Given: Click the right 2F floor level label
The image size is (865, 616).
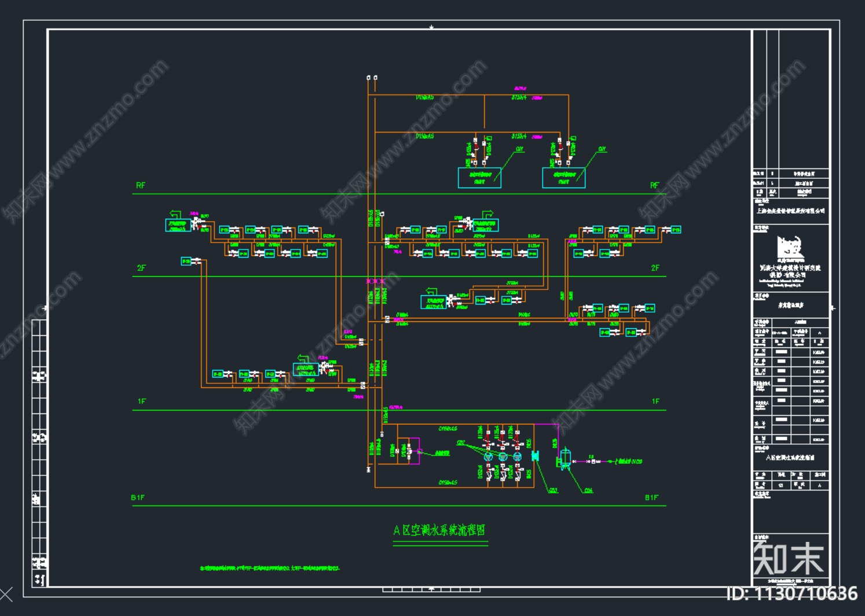Looking at the screenshot, I should (655, 268).
